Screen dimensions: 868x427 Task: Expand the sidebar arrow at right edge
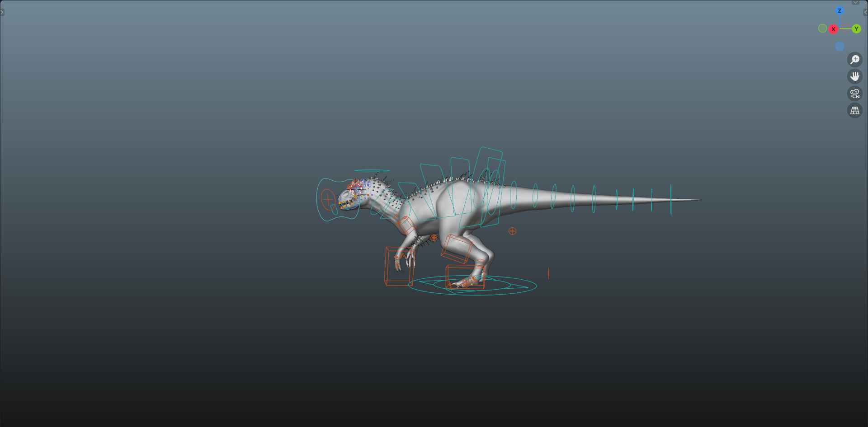click(x=865, y=13)
